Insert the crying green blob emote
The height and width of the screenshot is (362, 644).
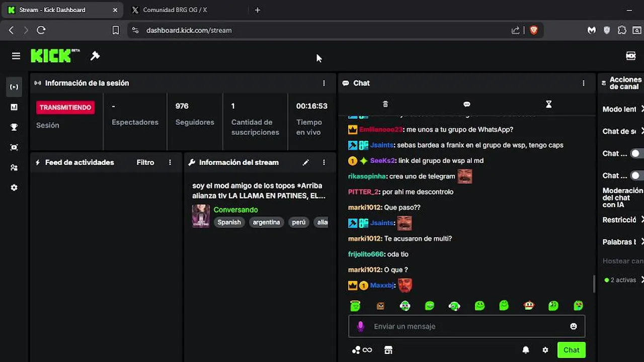(578, 305)
